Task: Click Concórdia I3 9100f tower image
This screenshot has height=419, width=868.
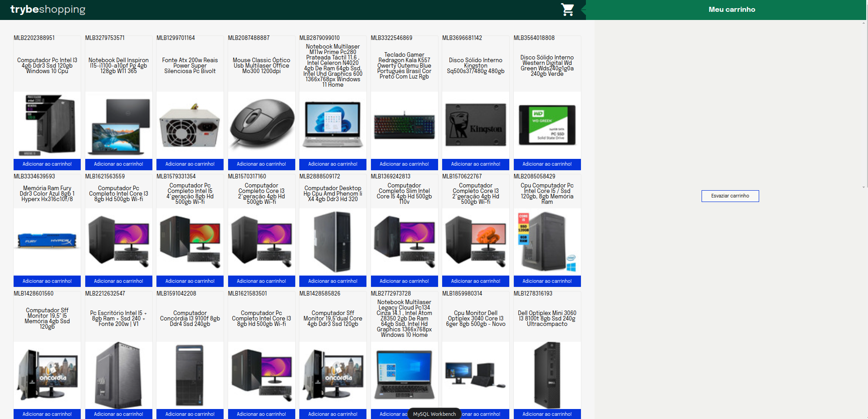Action: tap(190, 375)
